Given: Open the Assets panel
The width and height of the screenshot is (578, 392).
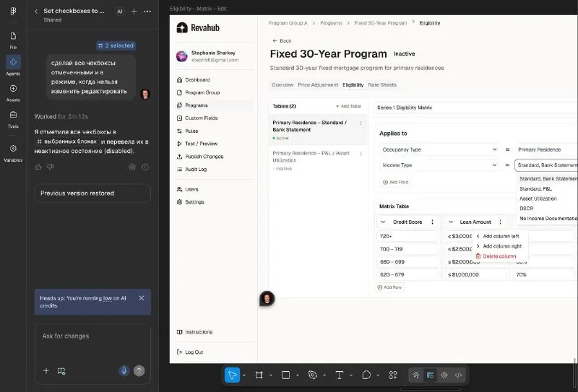Looking at the screenshot, I should coord(13,92).
